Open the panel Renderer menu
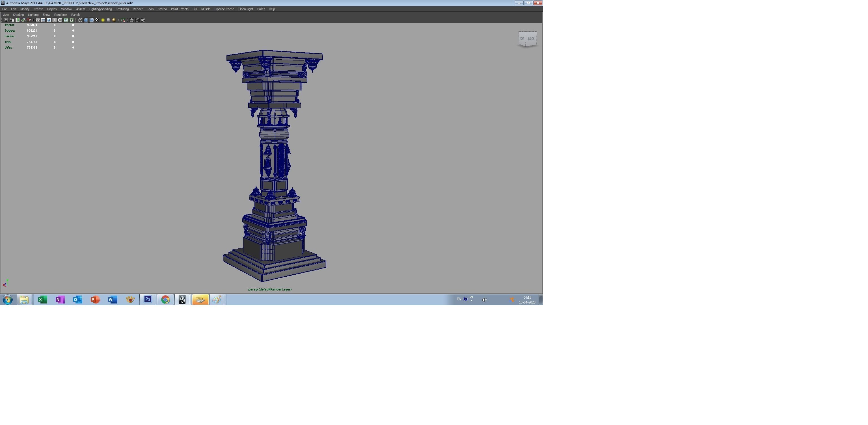Screen dimensions: 868x425 coord(61,15)
